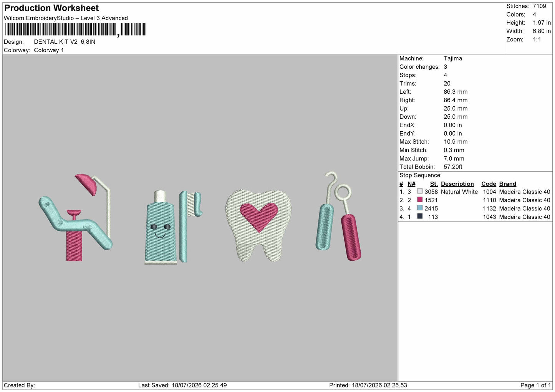Click the Width value 6.80 in
Image resolution: width=555 pixels, height=392 pixels.
542,31
